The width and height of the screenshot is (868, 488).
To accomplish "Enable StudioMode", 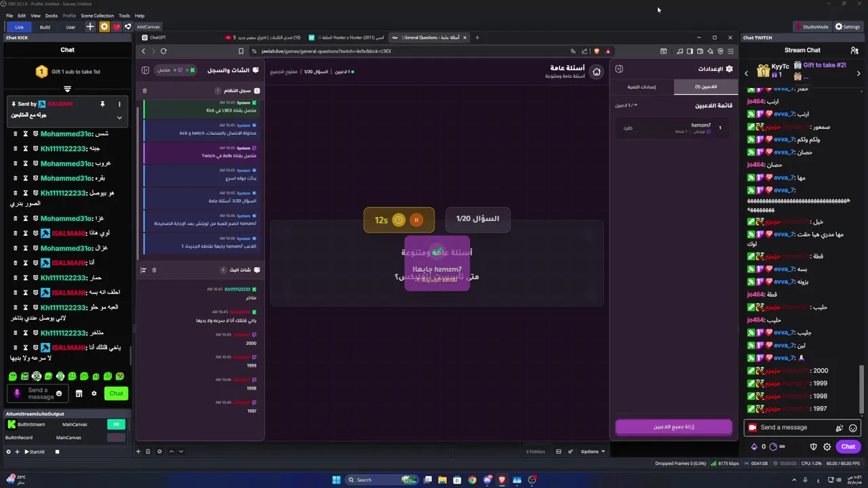I will coord(812,26).
